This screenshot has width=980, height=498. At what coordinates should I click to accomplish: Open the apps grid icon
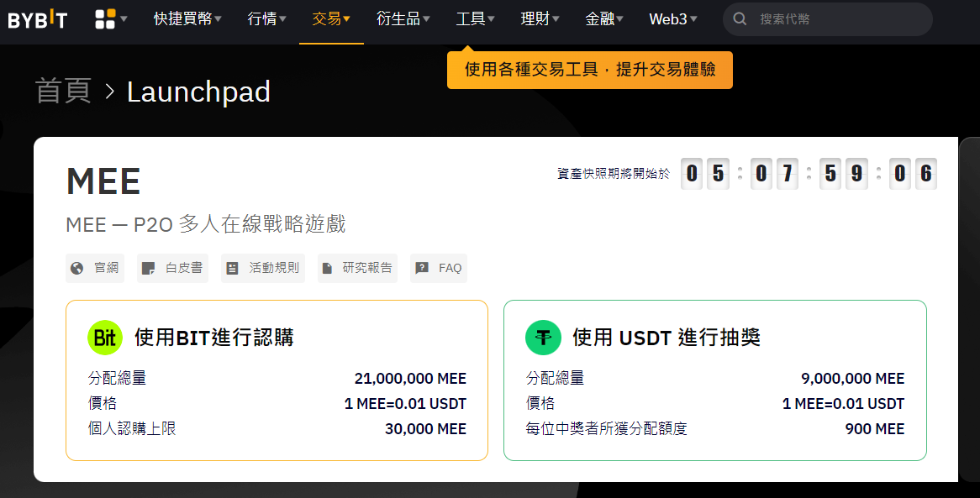click(105, 18)
